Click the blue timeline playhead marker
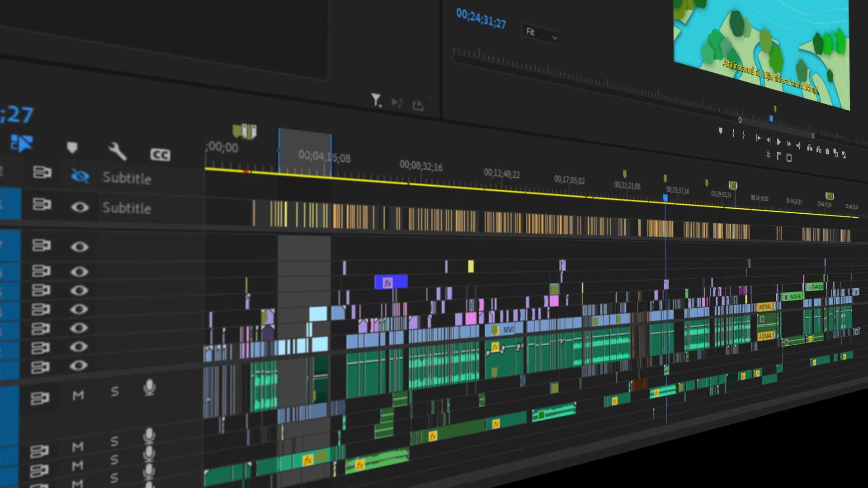The image size is (868, 488). tap(665, 198)
